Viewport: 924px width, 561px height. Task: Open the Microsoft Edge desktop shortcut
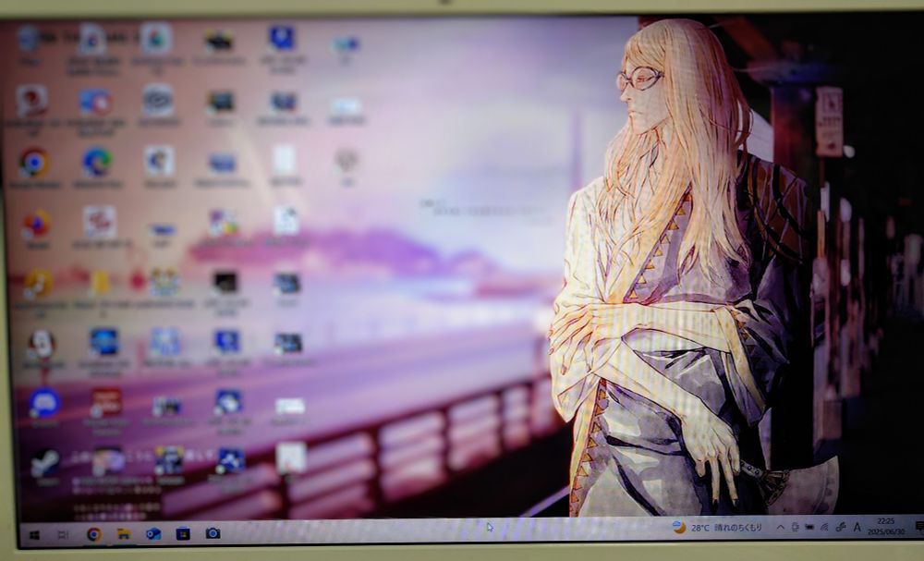click(97, 163)
